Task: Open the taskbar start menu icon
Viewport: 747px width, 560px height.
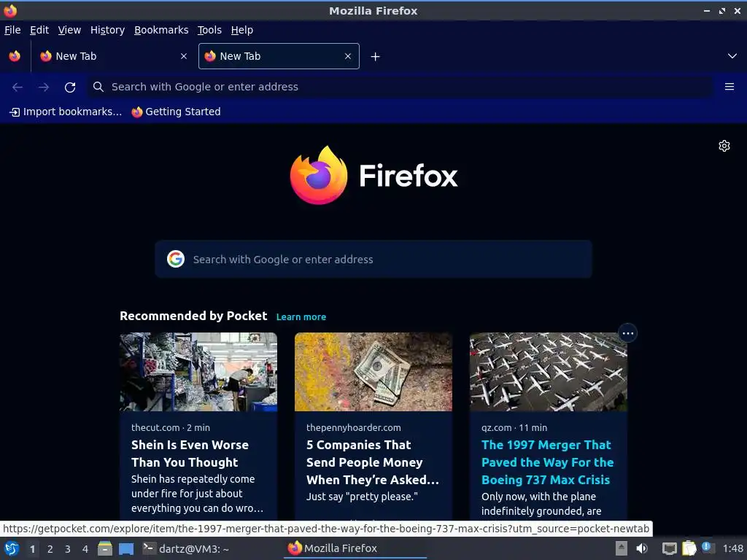Action: (12, 548)
